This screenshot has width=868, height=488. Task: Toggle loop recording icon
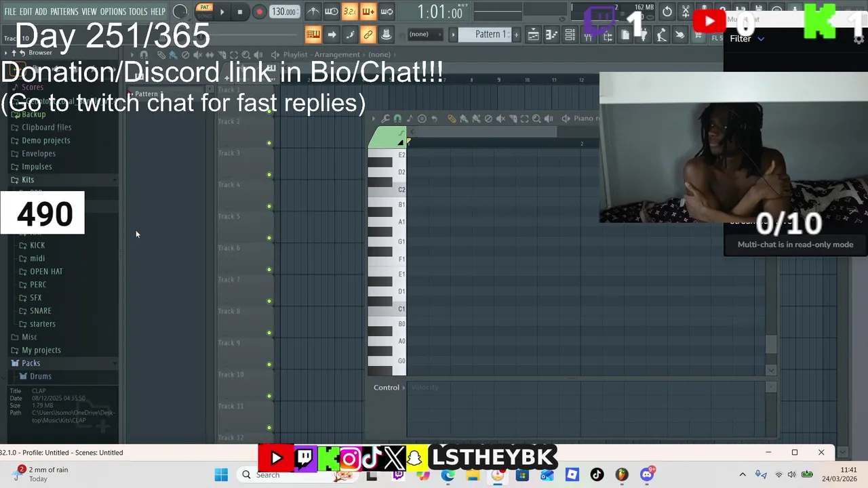click(x=387, y=12)
